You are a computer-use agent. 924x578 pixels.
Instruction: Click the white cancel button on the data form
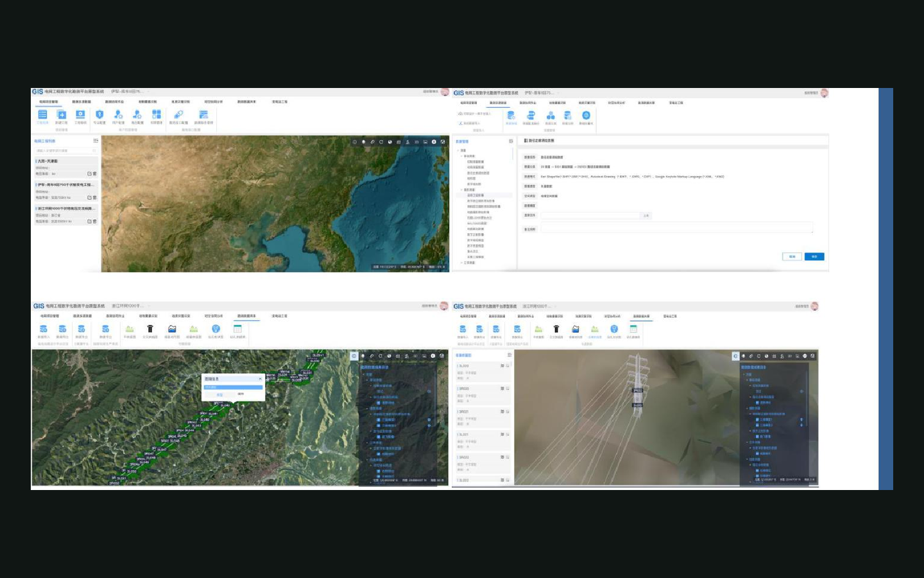coord(792,256)
